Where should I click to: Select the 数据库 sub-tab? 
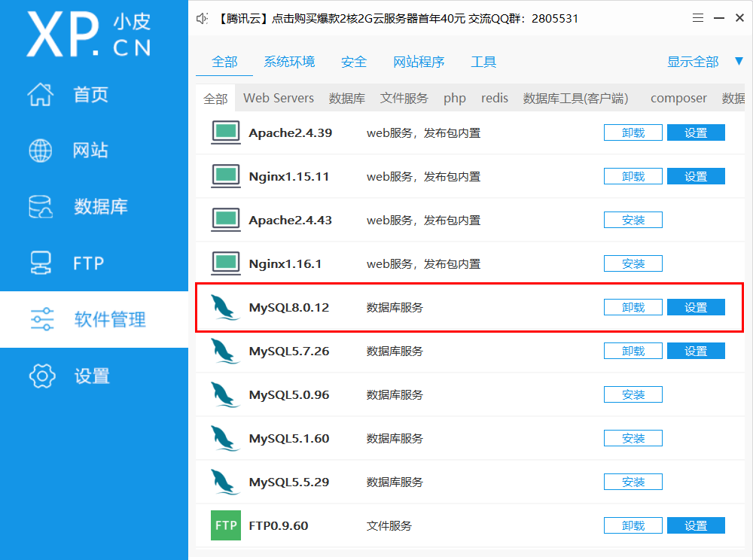click(x=346, y=98)
